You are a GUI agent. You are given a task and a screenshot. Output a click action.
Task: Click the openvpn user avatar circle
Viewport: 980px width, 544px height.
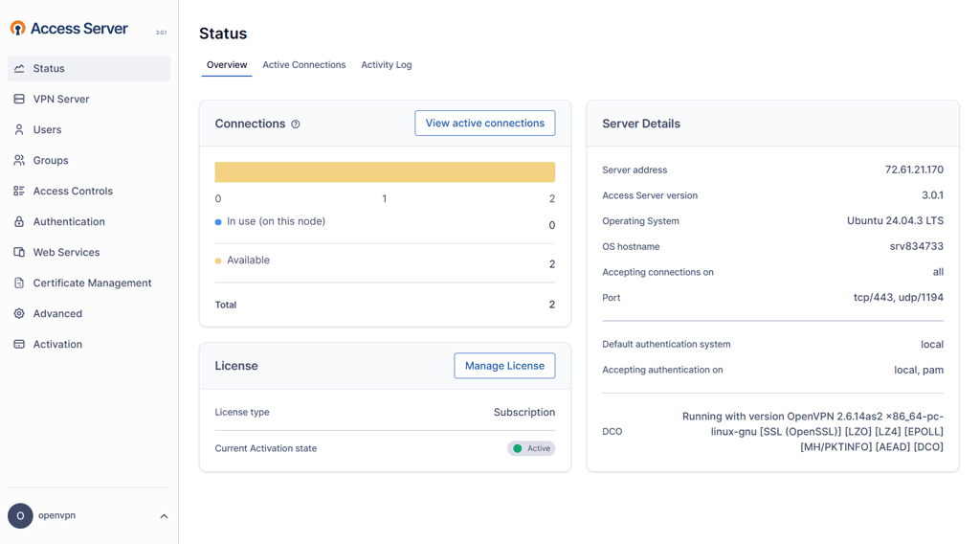(x=20, y=516)
